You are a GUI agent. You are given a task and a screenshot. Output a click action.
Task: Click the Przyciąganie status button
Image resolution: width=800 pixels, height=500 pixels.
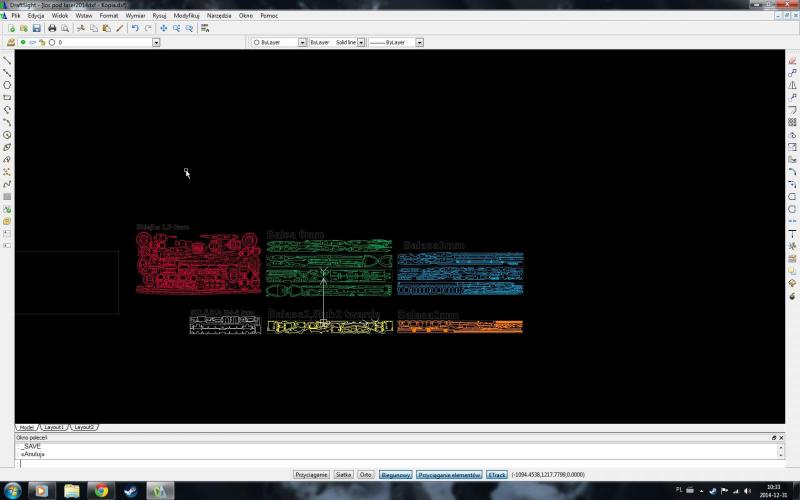[x=311, y=475]
